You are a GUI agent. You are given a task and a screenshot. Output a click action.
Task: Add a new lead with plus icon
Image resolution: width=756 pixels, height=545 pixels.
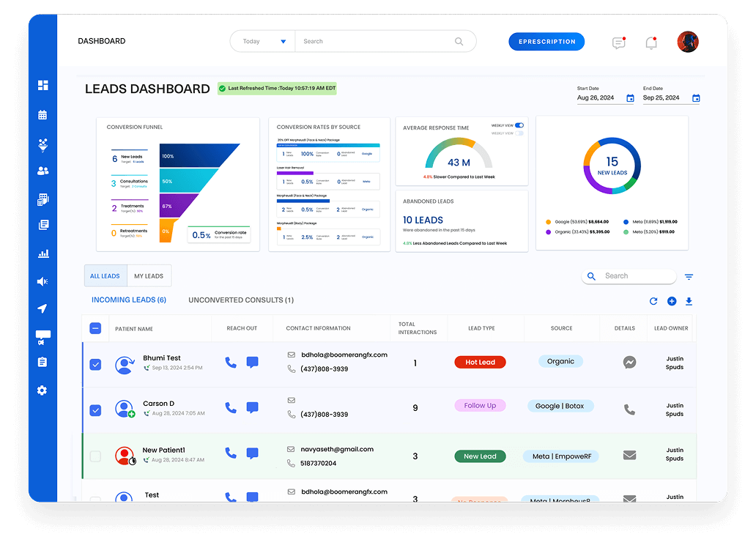[672, 301]
